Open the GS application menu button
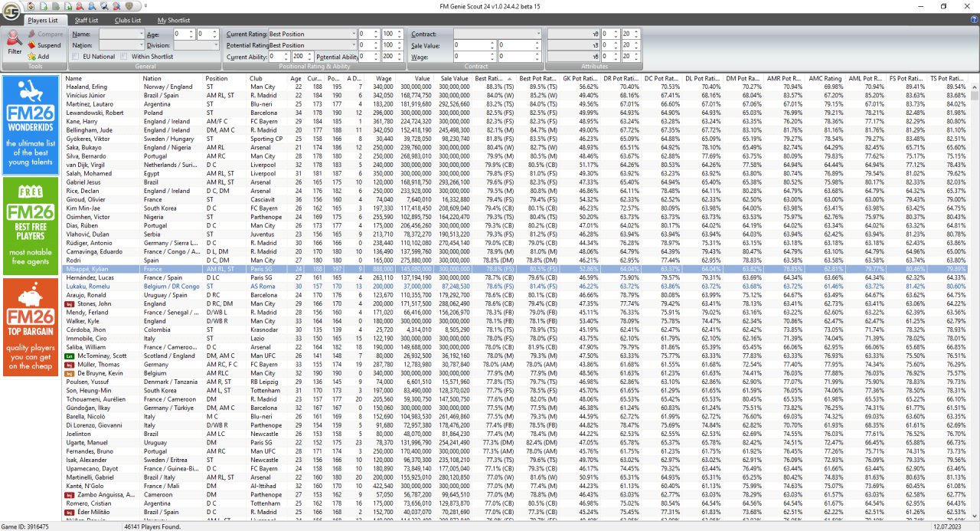The image size is (980, 531). pyautogui.click(x=11, y=11)
